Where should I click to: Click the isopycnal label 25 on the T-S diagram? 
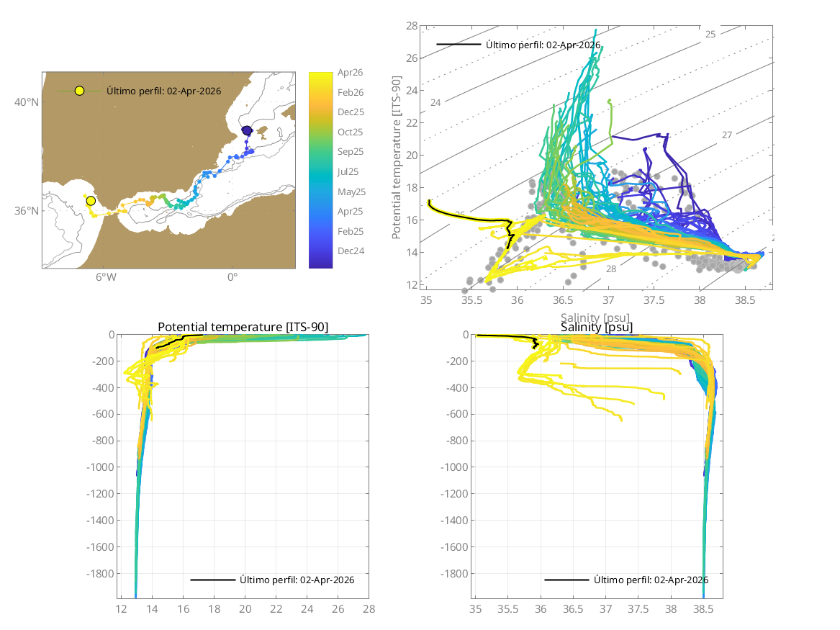(710, 34)
